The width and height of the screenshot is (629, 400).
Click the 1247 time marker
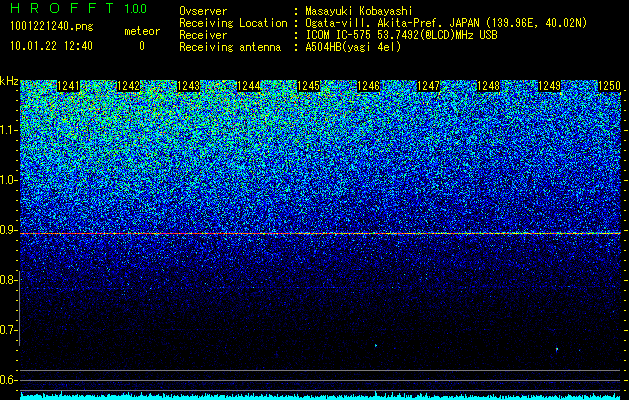click(429, 86)
